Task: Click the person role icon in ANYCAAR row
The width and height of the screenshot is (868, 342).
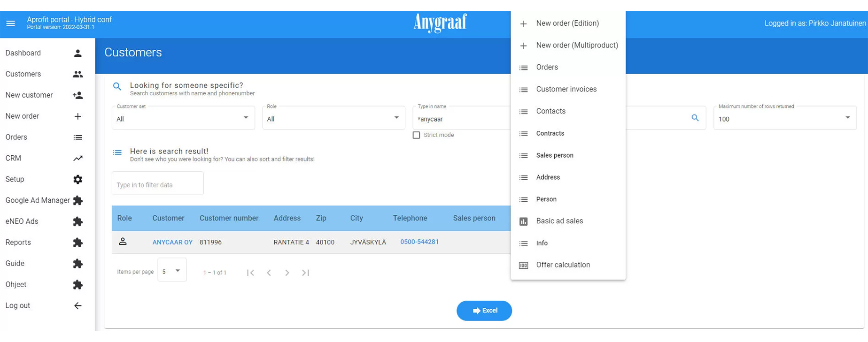Action: click(123, 242)
